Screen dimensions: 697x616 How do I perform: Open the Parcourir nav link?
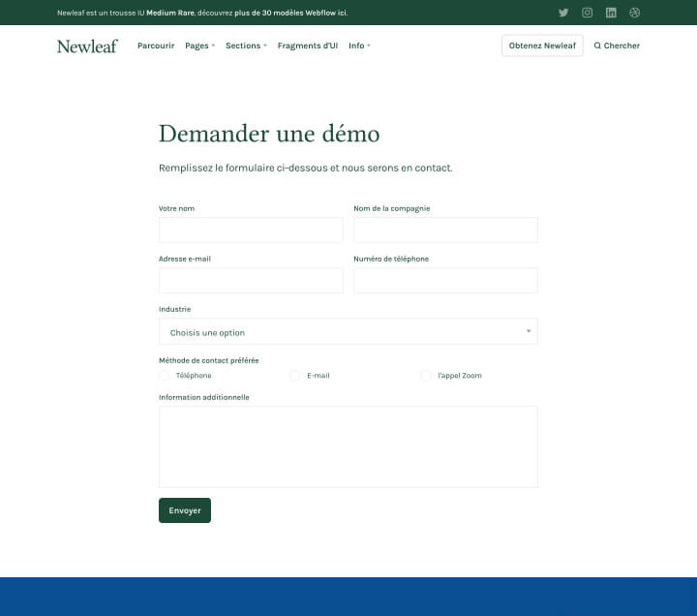(x=156, y=46)
